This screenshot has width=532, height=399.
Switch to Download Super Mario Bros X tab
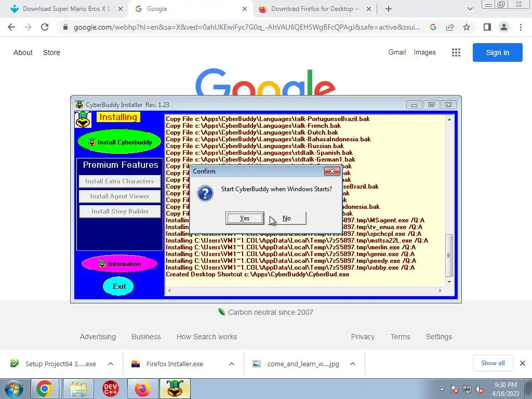[x=66, y=9]
